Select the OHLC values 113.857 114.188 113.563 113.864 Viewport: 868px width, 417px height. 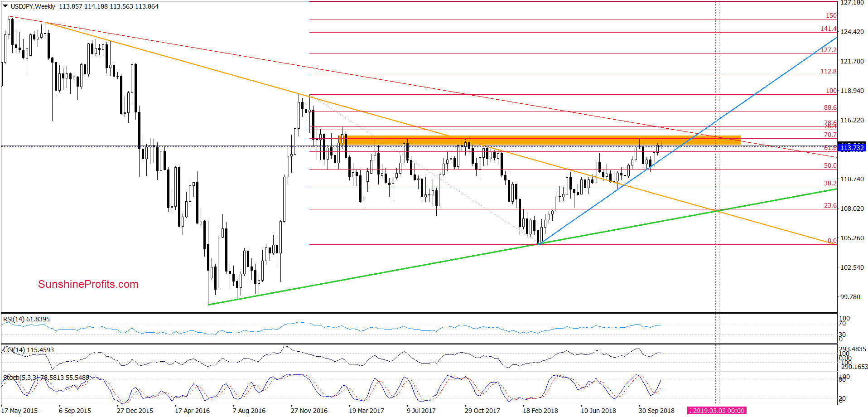point(109,6)
